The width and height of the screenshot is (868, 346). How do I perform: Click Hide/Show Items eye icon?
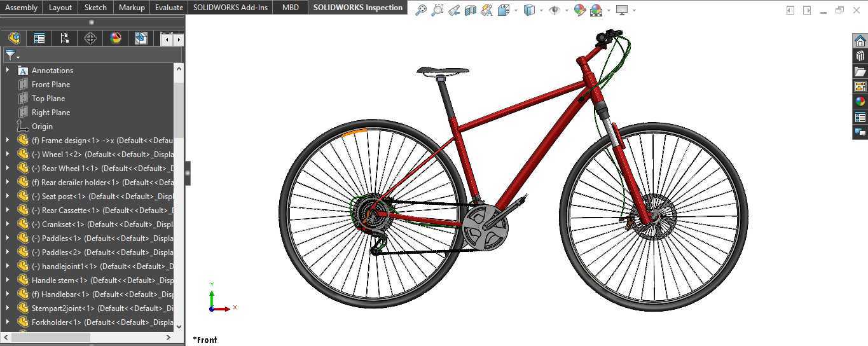pyautogui.click(x=555, y=10)
